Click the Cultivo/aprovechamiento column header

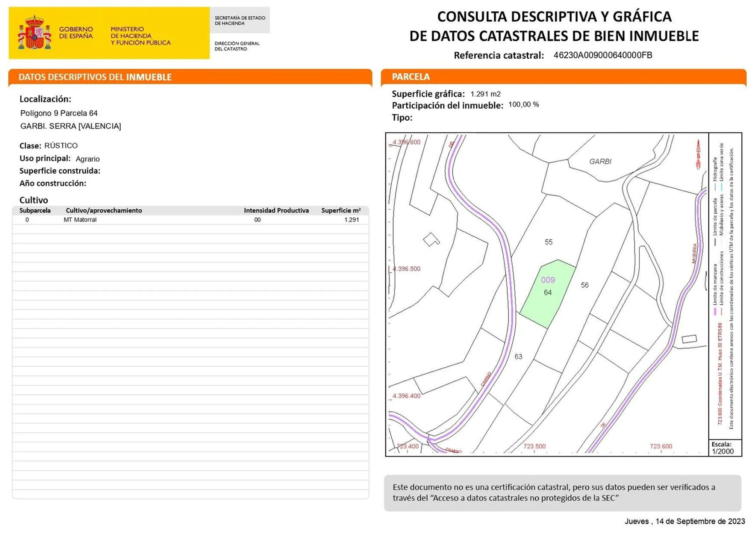(x=104, y=210)
